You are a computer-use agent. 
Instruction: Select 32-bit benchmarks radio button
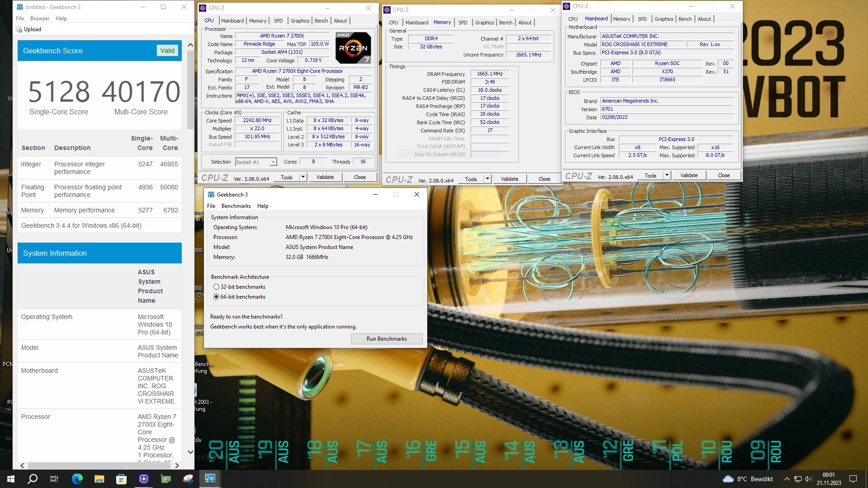(x=216, y=287)
